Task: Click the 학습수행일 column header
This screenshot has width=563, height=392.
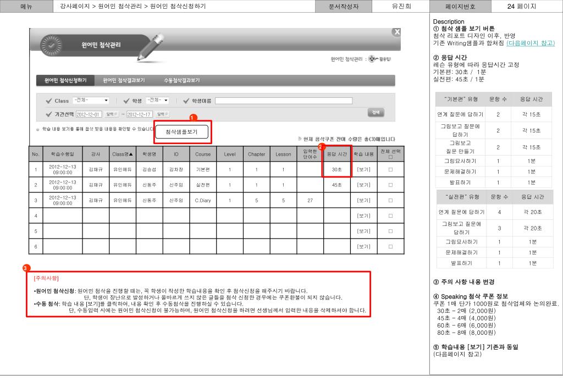Action: click(x=63, y=154)
